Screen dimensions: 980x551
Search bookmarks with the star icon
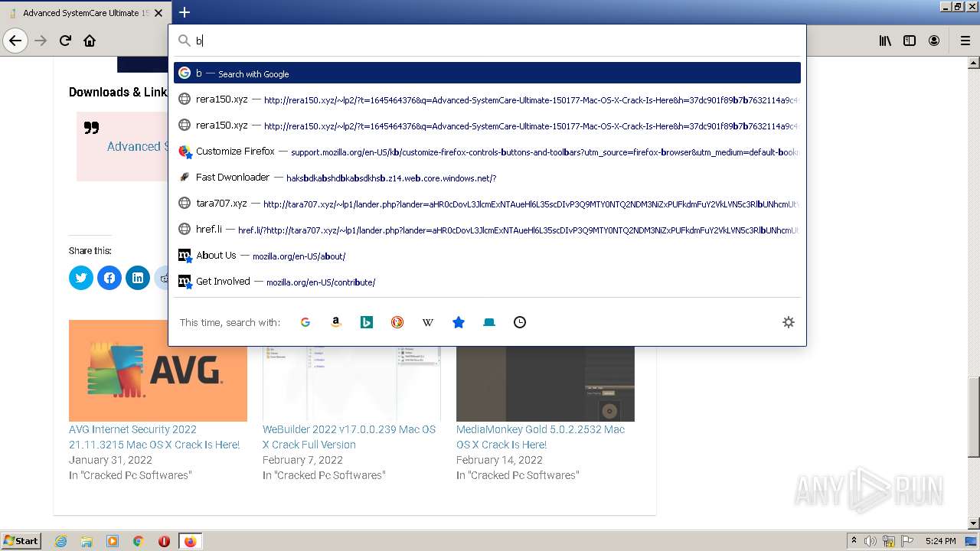(x=459, y=322)
